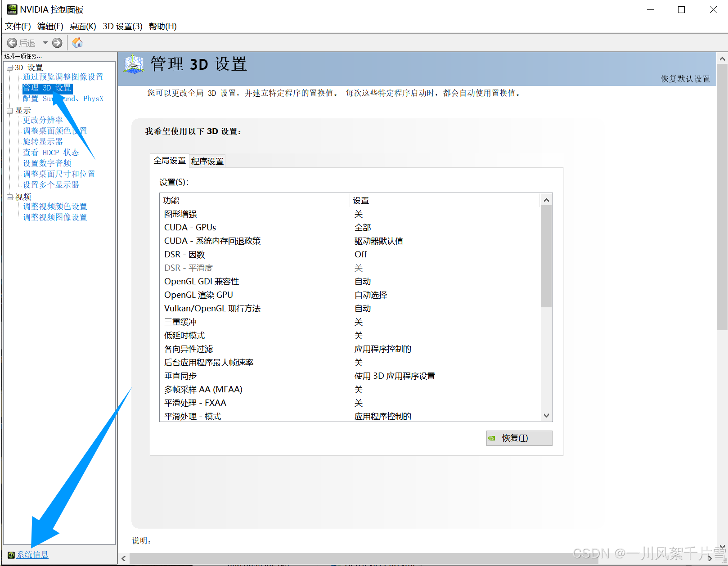Open the Back history dropdown arrow
The image size is (728, 566).
pos(45,43)
